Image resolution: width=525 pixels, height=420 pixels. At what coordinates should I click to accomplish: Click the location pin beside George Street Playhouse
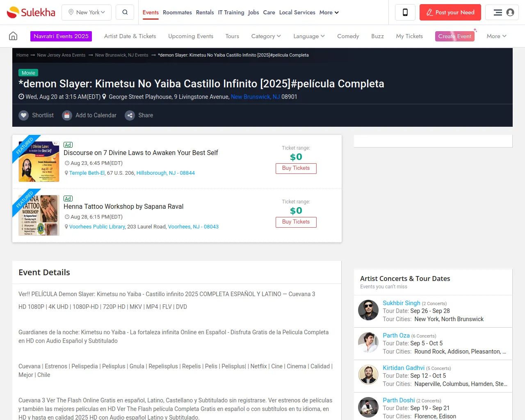[104, 97]
